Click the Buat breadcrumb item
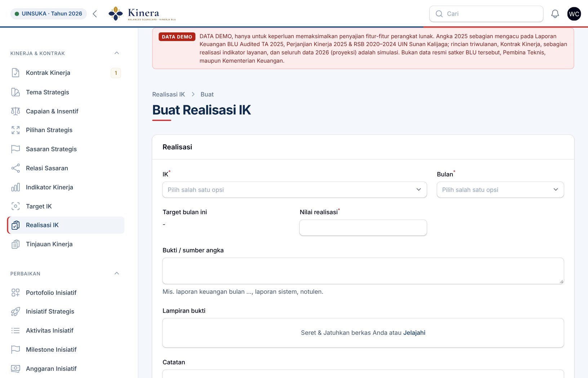The width and height of the screenshot is (588, 378). pyautogui.click(x=207, y=94)
